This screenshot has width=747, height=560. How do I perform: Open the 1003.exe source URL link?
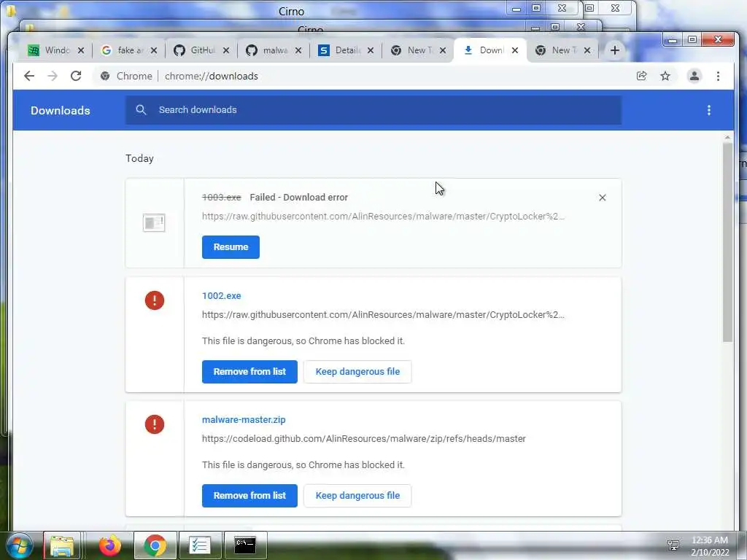pyautogui.click(x=383, y=216)
